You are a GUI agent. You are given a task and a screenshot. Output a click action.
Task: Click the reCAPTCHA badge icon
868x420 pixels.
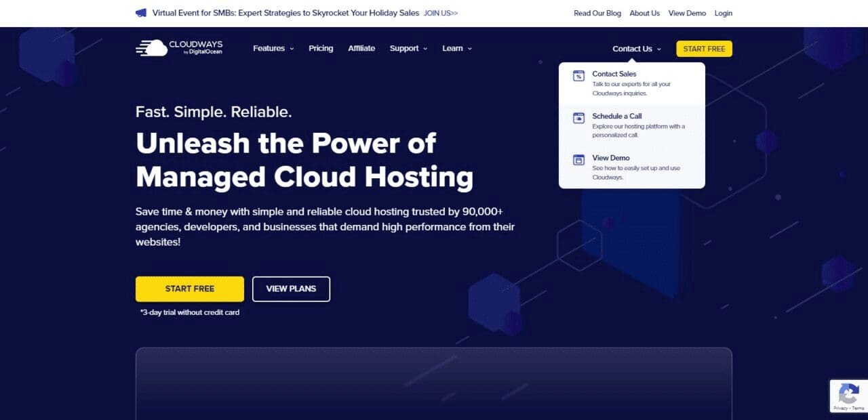click(x=849, y=393)
